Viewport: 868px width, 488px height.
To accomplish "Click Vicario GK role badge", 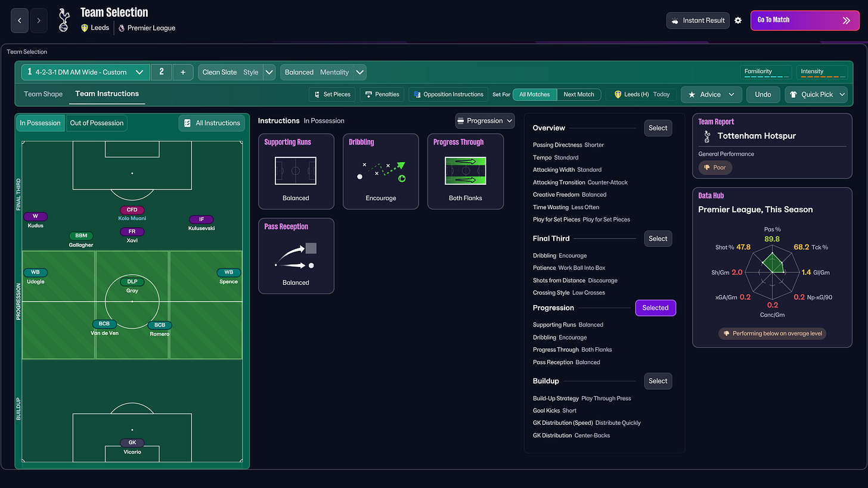I will [132, 443].
